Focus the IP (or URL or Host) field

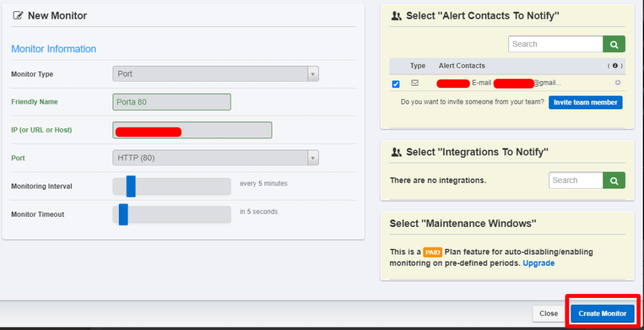tap(192, 130)
